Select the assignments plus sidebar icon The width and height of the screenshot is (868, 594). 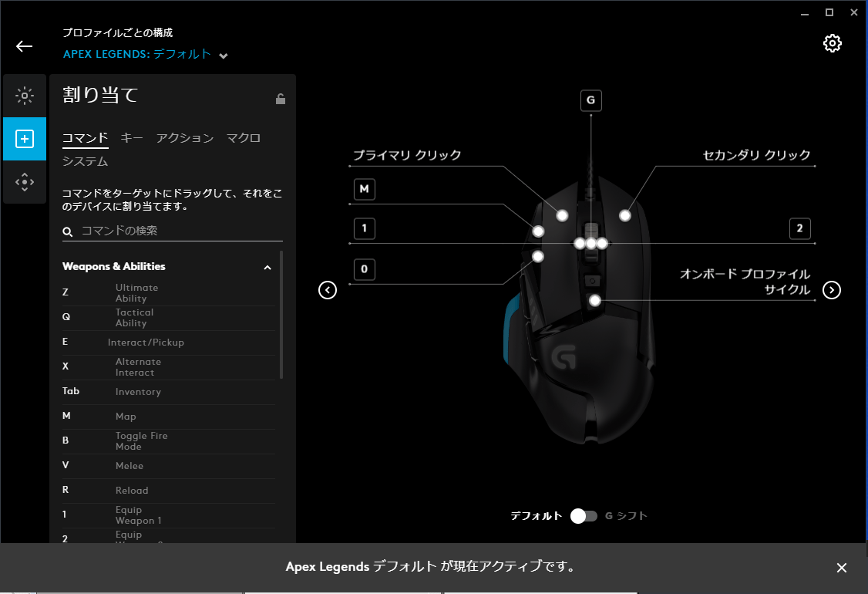(25, 139)
